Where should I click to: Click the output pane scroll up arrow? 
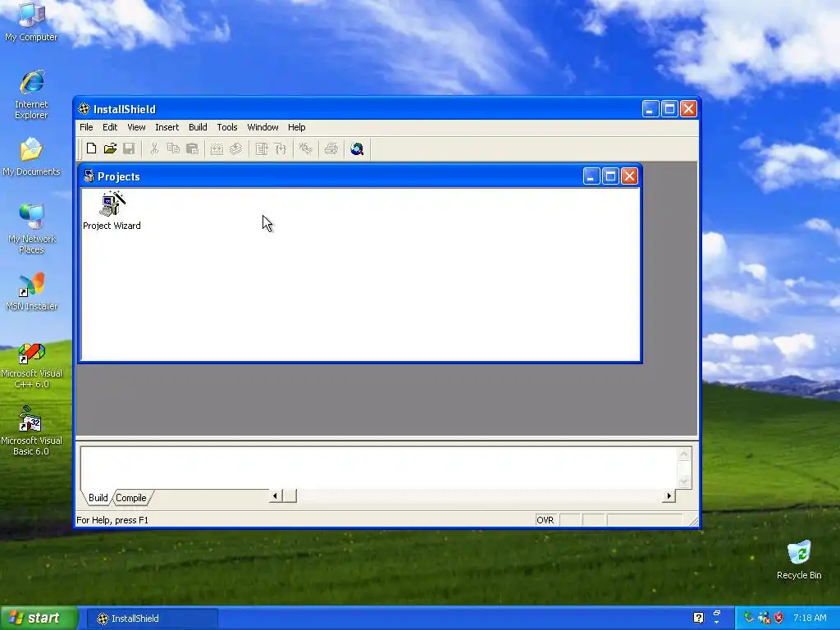point(683,454)
